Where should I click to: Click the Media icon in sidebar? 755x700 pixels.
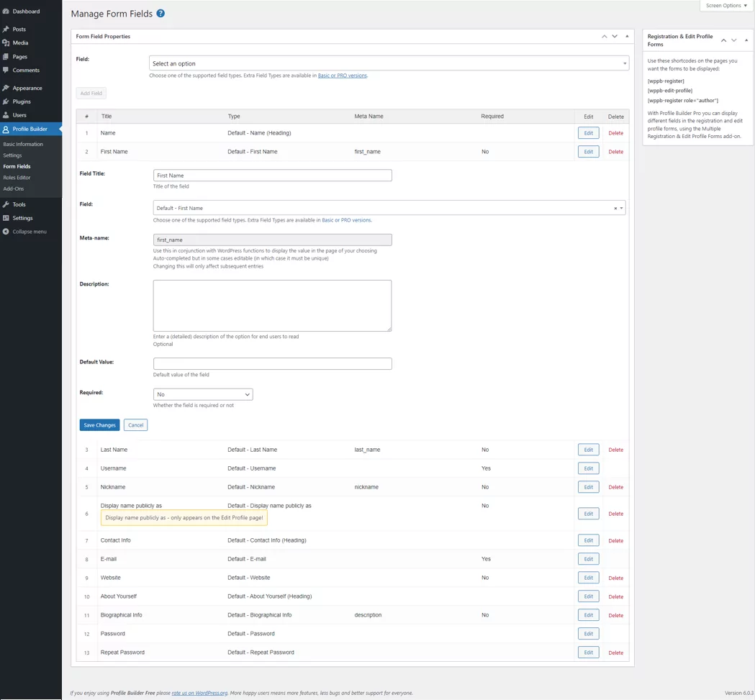click(x=6, y=43)
